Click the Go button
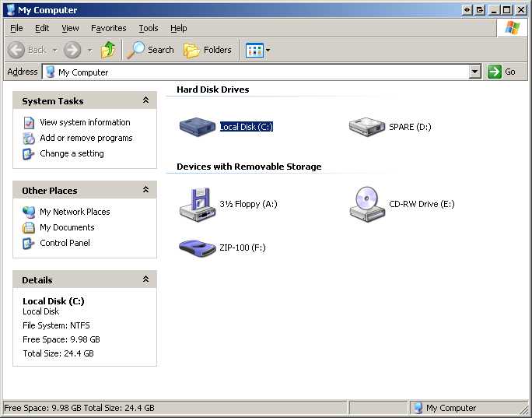The height and width of the screenshot is (418, 532). coord(502,72)
